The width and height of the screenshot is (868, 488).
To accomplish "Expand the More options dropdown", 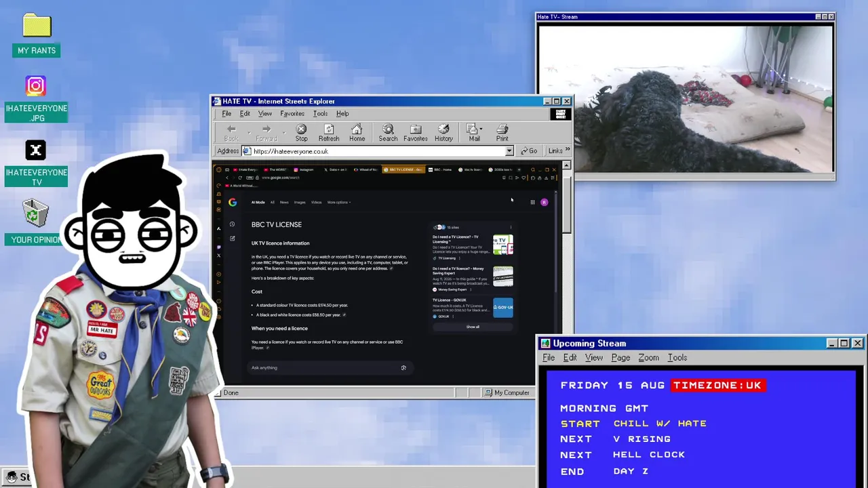I will tap(338, 202).
